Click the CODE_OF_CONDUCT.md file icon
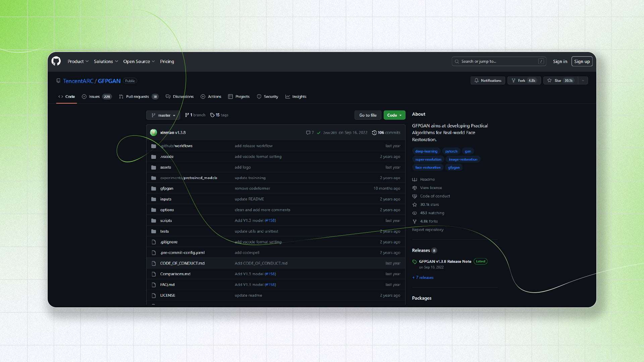The width and height of the screenshot is (644, 362). pyautogui.click(x=154, y=263)
